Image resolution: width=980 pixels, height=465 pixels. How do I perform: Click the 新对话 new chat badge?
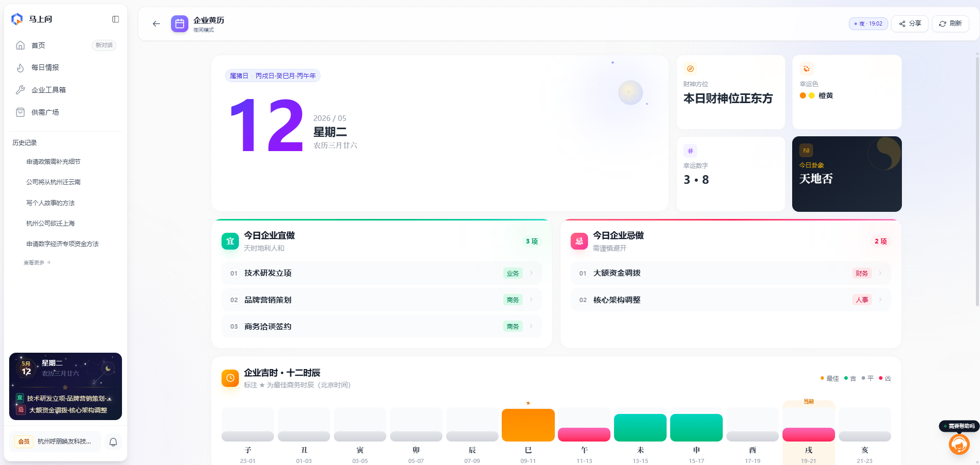[104, 45]
